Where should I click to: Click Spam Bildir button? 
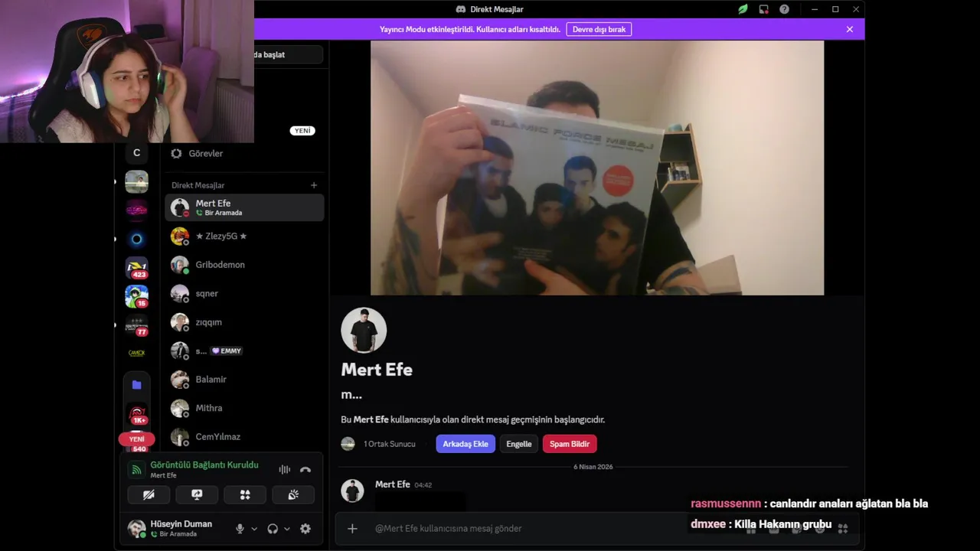[570, 444]
